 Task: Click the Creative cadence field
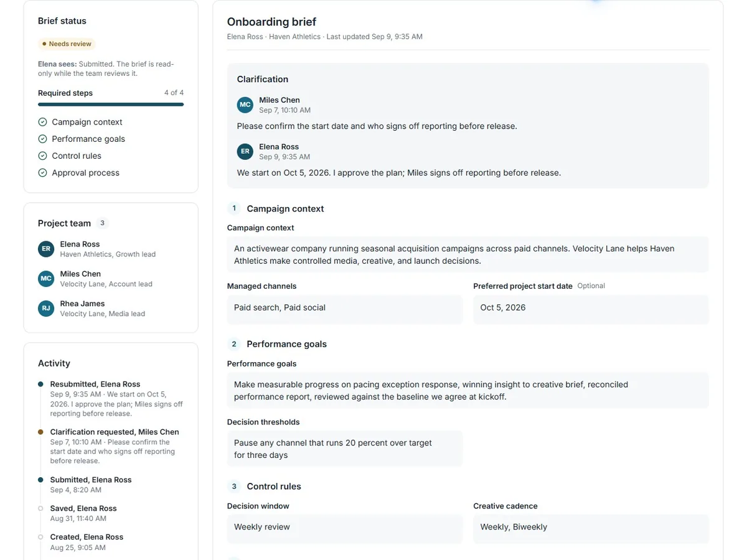591,529
